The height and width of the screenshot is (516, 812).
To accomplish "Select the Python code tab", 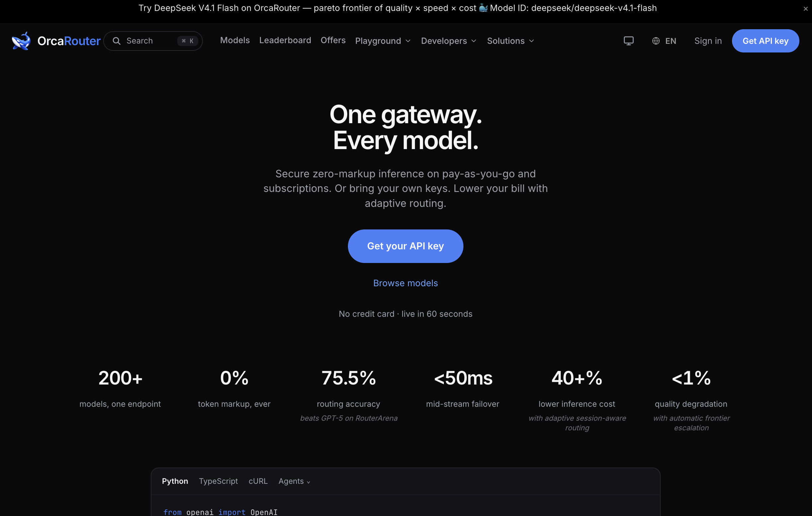I will 175,481.
